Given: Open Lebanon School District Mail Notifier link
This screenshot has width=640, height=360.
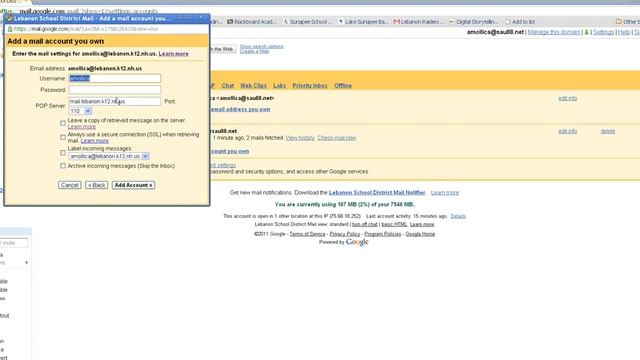Looking at the screenshot, I should point(377,193).
